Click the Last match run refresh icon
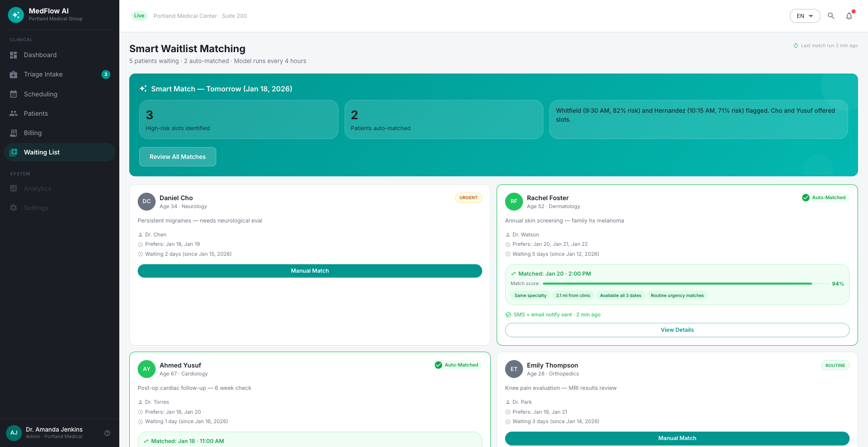The image size is (868, 447). [796, 46]
